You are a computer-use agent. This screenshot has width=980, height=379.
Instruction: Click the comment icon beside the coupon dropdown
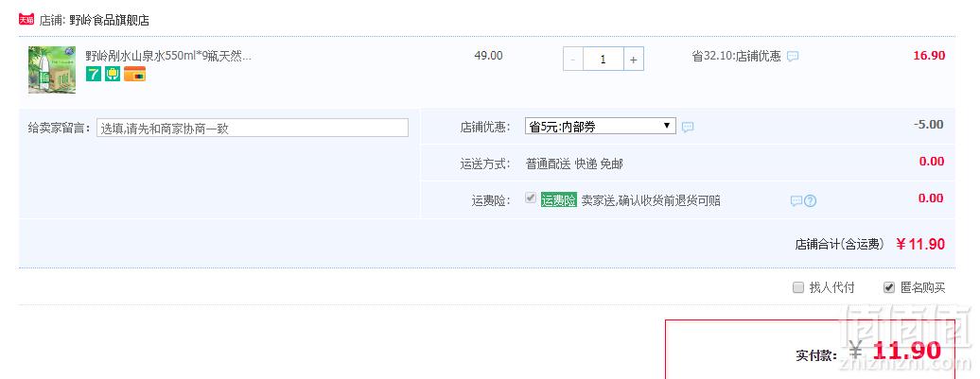688,127
